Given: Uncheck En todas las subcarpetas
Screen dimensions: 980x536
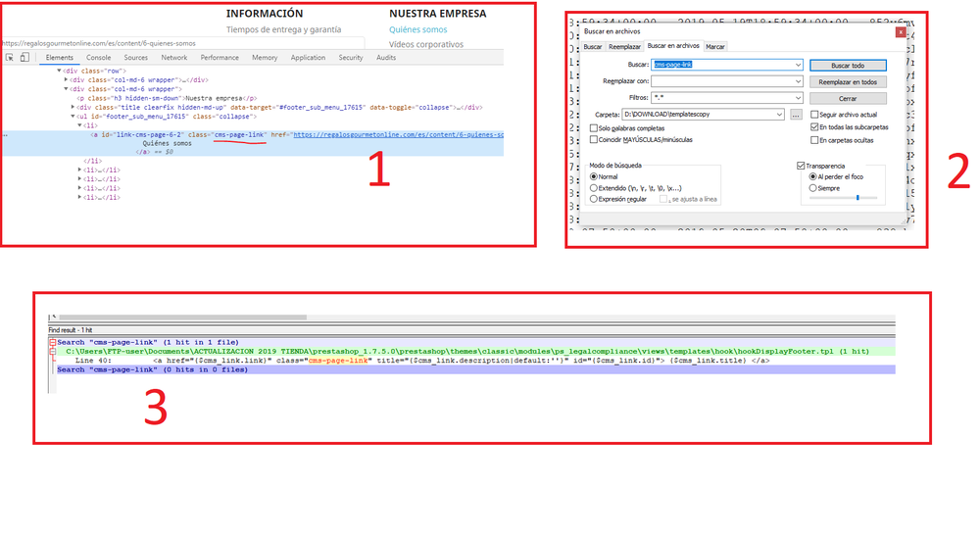Looking at the screenshot, I should pyautogui.click(x=814, y=126).
